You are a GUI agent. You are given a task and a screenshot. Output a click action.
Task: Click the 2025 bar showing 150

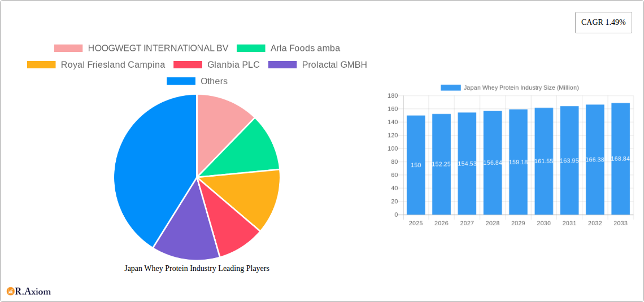coord(416,165)
